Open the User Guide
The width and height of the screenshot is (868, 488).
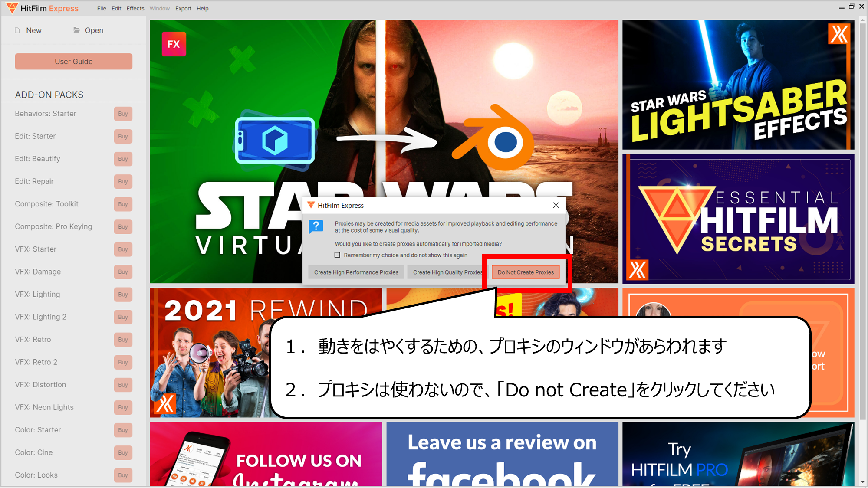pyautogui.click(x=73, y=62)
